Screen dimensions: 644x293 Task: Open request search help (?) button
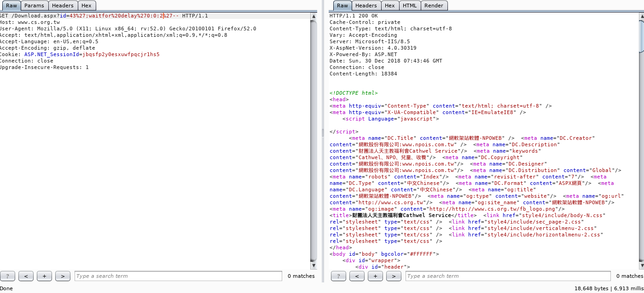[x=8, y=276]
